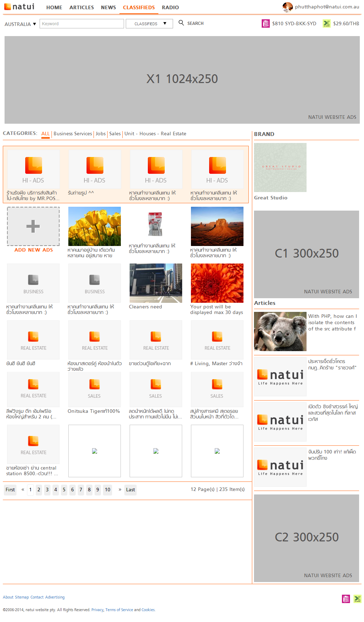Click the green exchange rate icon

tap(327, 23)
